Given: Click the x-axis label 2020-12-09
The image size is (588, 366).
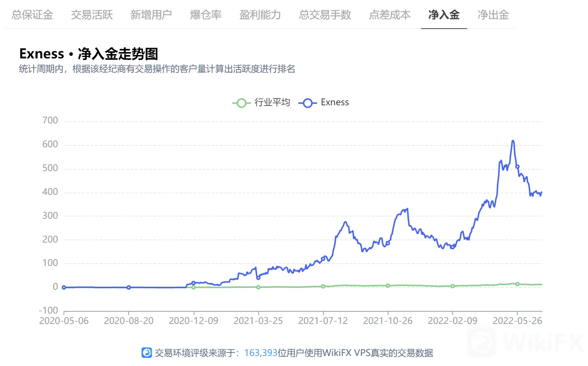Looking at the screenshot, I should [193, 321].
